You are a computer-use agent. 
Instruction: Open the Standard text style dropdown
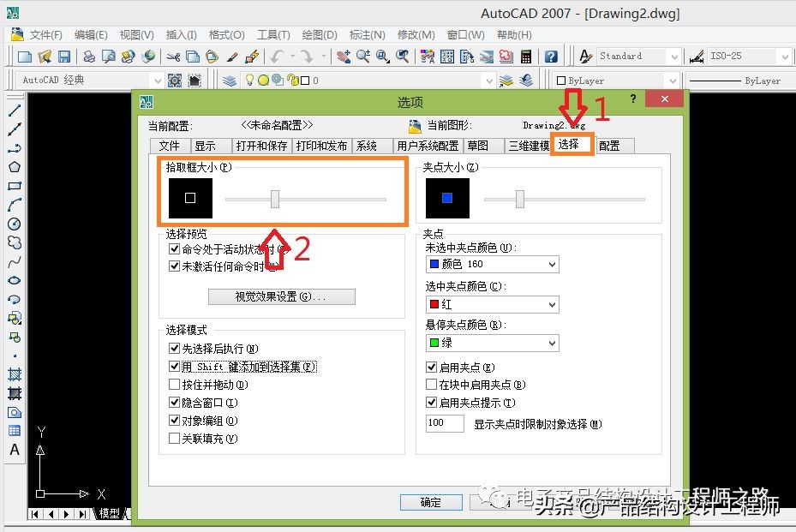point(638,57)
